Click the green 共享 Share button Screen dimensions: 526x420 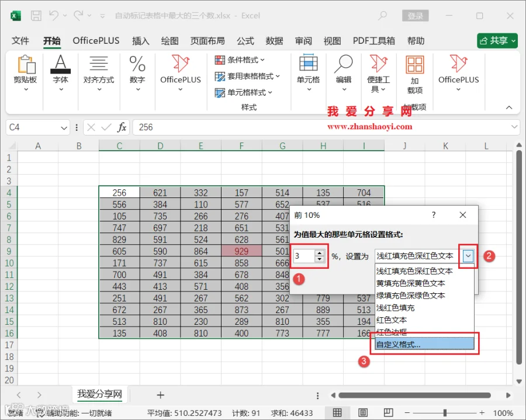pyautogui.click(x=497, y=41)
